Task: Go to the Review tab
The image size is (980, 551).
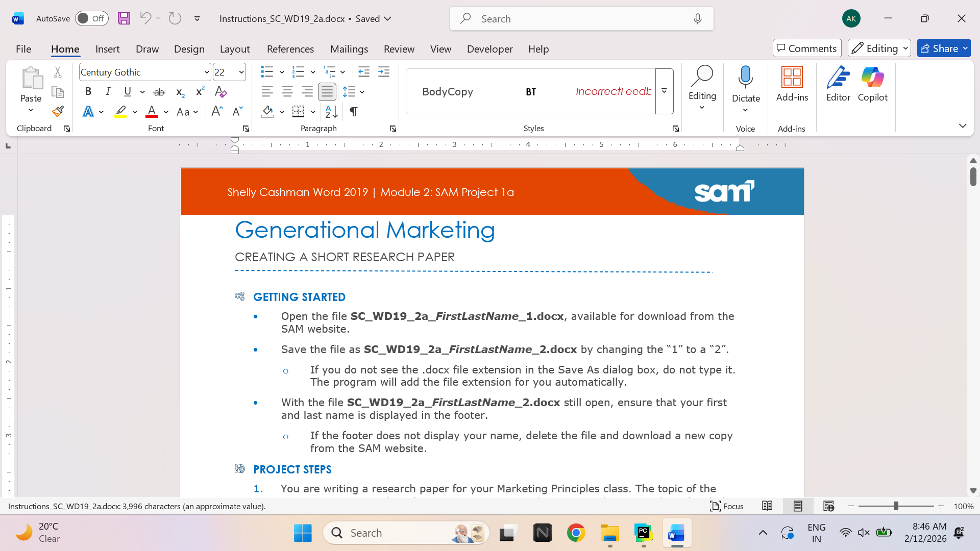Action: (399, 49)
